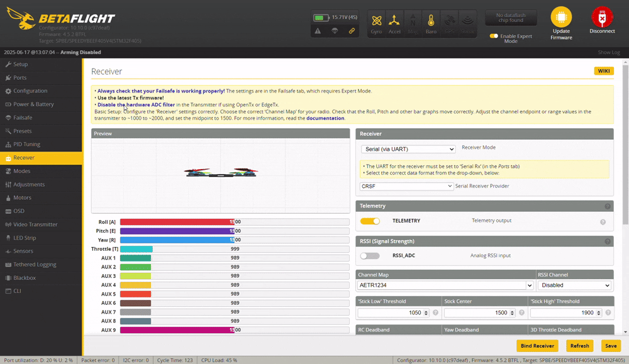Click the Stick High Threshold stepper arrows
The width and height of the screenshot is (629, 364).
(599, 312)
